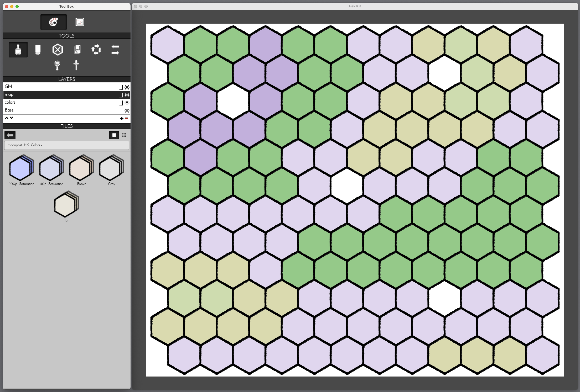Remove layer with red minus button
Viewport: 580px width, 392px height.
(x=127, y=118)
